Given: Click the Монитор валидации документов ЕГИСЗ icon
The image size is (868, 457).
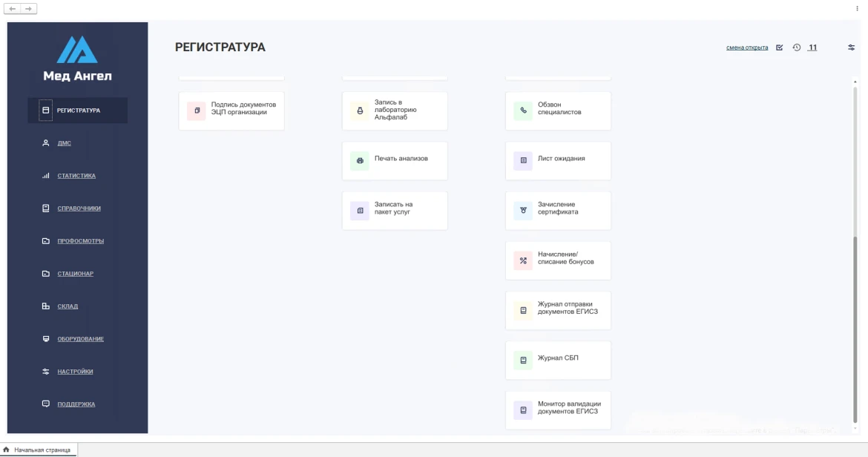Looking at the screenshot, I should point(523,410).
